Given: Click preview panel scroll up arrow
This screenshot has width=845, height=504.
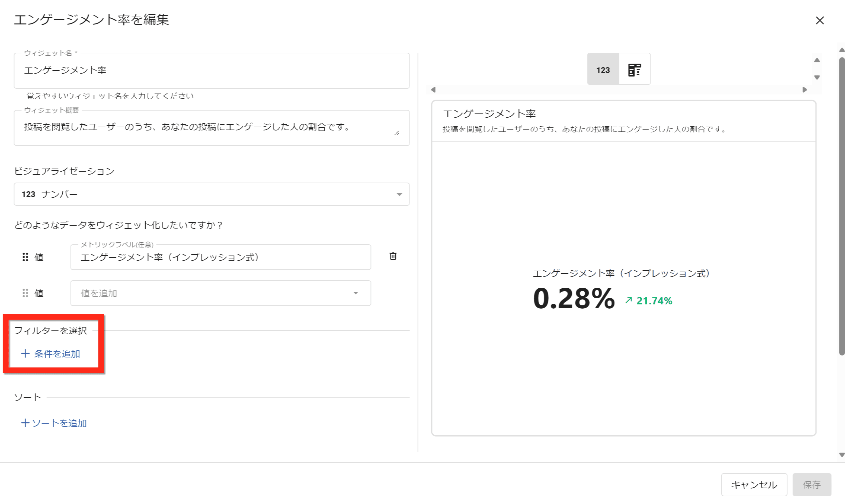Looking at the screenshot, I should [x=817, y=60].
